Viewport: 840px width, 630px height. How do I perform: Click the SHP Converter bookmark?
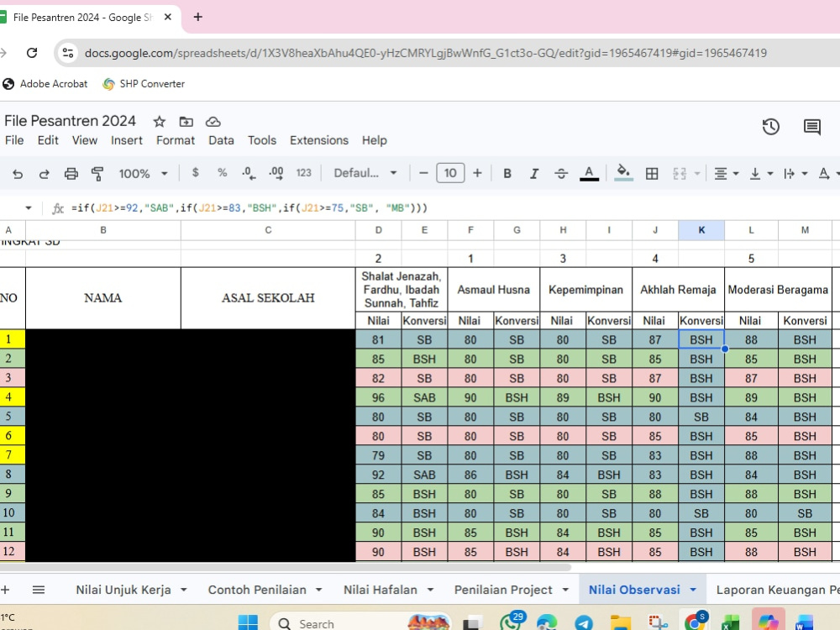tap(144, 83)
